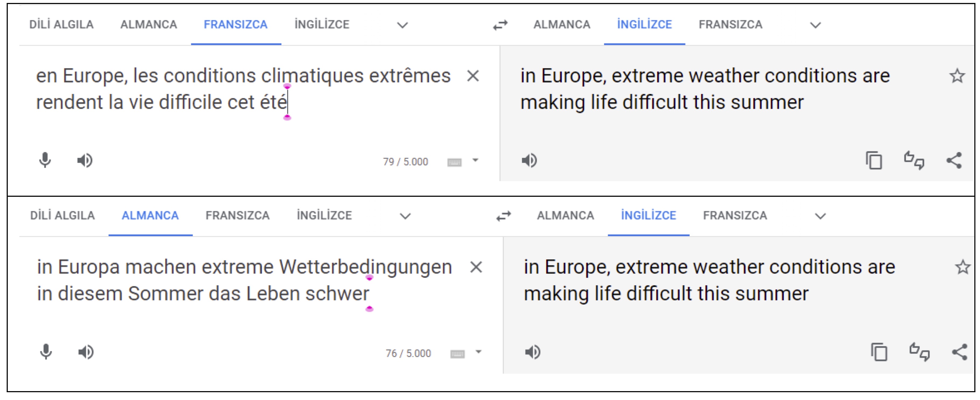This screenshot has height=400, width=980.
Task: Star the bottom translation to save it
Action: [x=963, y=267]
